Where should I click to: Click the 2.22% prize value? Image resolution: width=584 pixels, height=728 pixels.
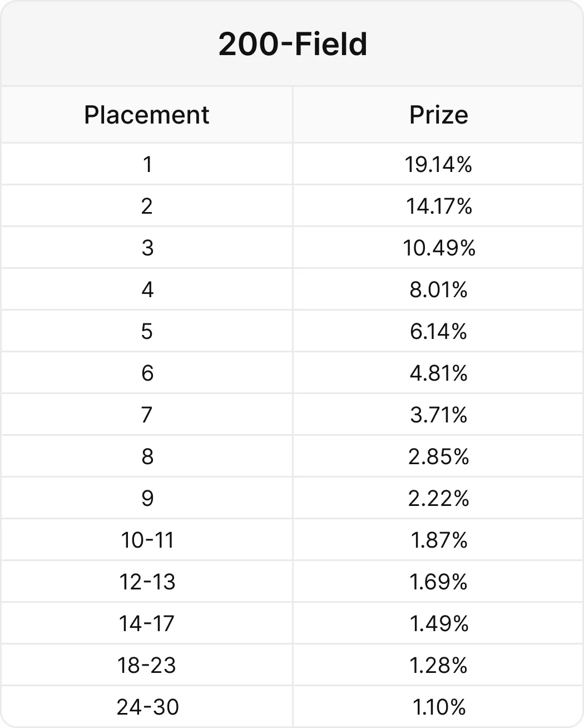click(x=438, y=498)
